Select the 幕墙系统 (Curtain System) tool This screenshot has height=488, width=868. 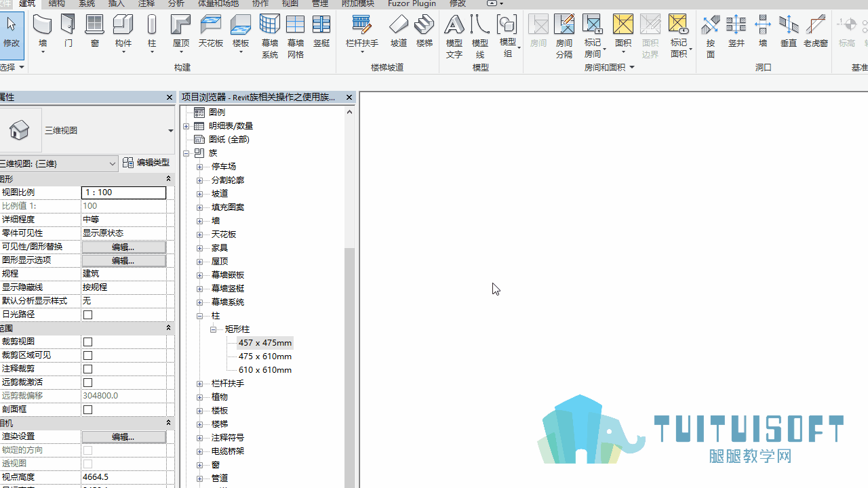270,36
